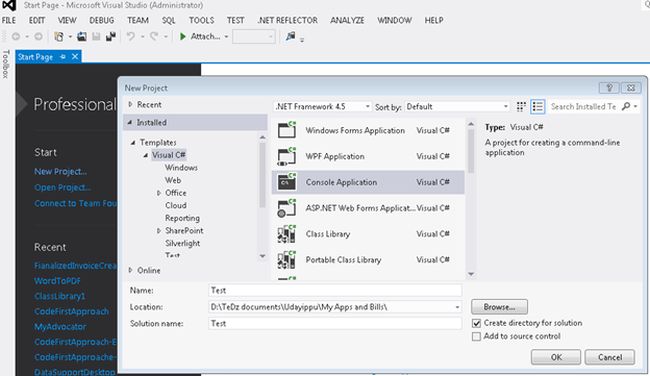
Task: Click the Navigate Backward toolbar icon
Action: point(16,36)
